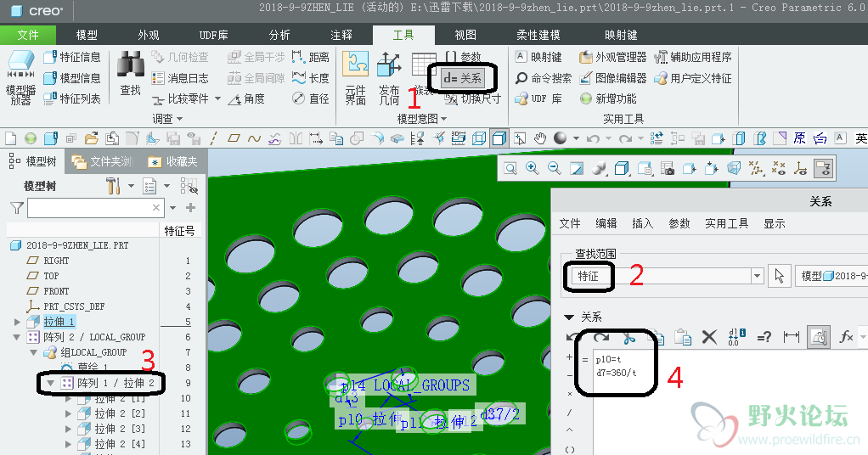The image size is (868, 455).
Task: Toggle annotation display in graphics toolbar
Action: (x=824, y=168)
